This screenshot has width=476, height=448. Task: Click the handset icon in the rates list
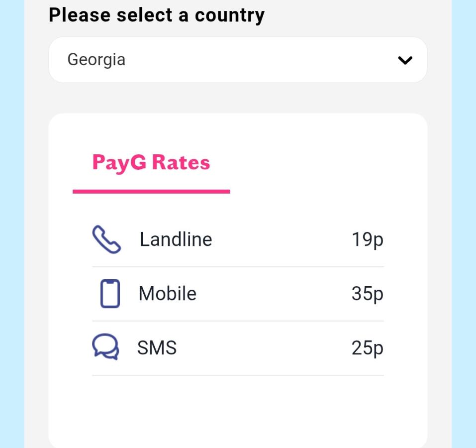point(106,239)
